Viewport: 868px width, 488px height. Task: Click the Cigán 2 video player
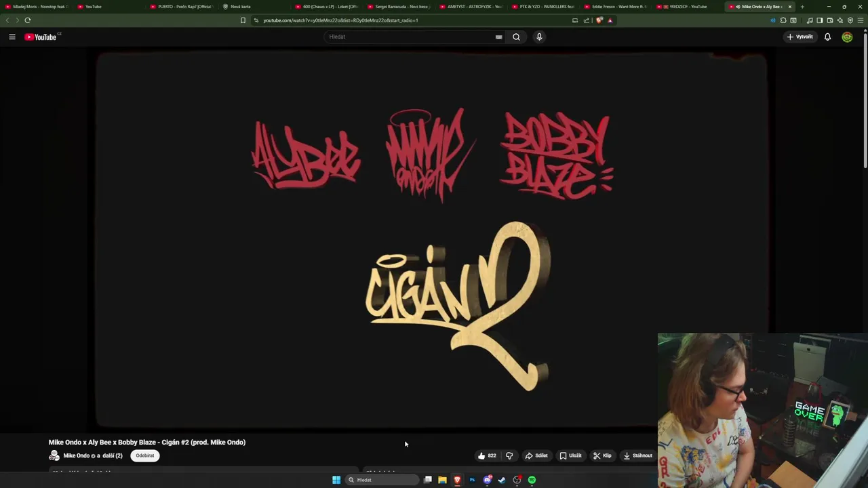(x=431, y=241)
